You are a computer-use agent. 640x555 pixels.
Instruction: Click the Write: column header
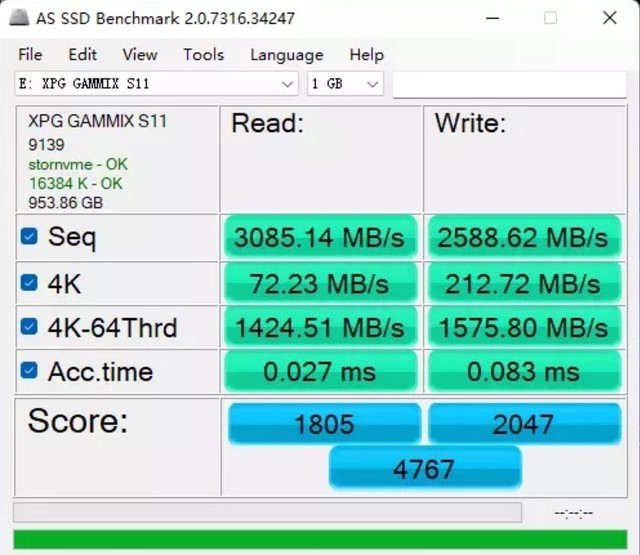470,123
